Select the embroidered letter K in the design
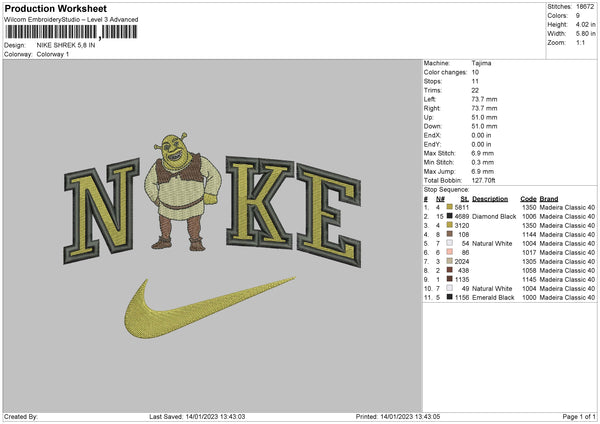Image resolution: width=600 pixels, height=424 pixels. click(x=260, y=201)
